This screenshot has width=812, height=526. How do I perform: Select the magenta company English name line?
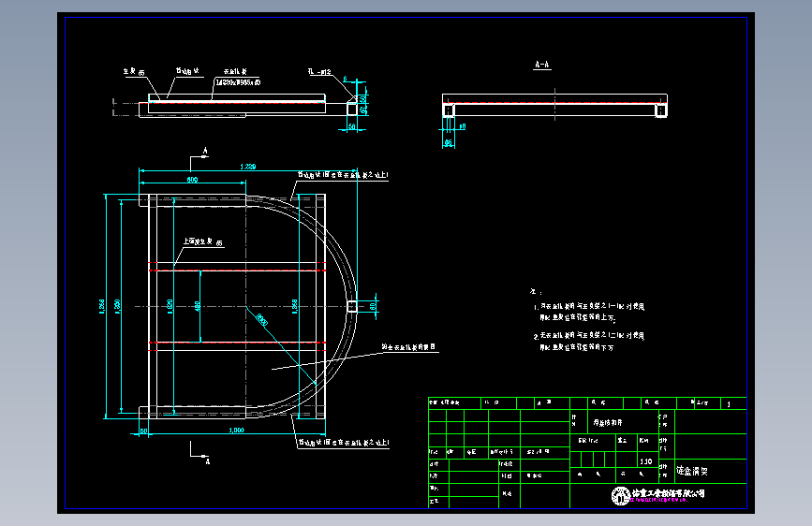(x=659, y=500)
